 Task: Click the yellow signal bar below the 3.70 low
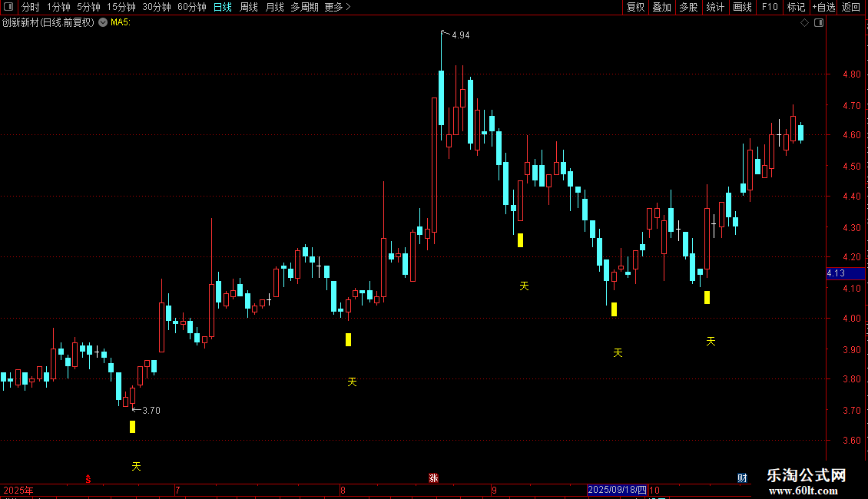tap(132, 427)
